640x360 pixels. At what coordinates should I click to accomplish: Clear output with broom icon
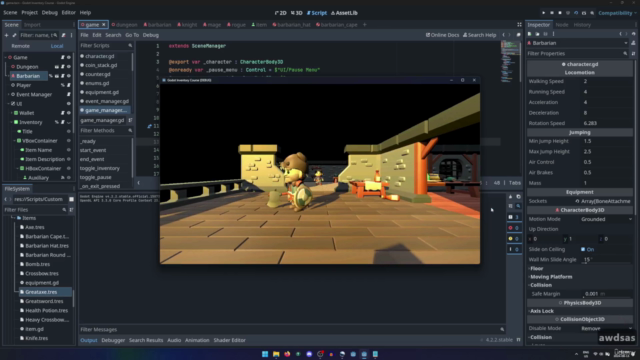(x=511, y=197)
